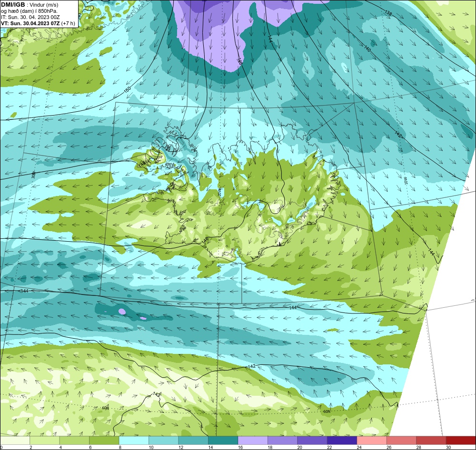The image size is (476, 450).
Task: Click the '(+7 h)' forecast offset text
Action: [68, 23]
